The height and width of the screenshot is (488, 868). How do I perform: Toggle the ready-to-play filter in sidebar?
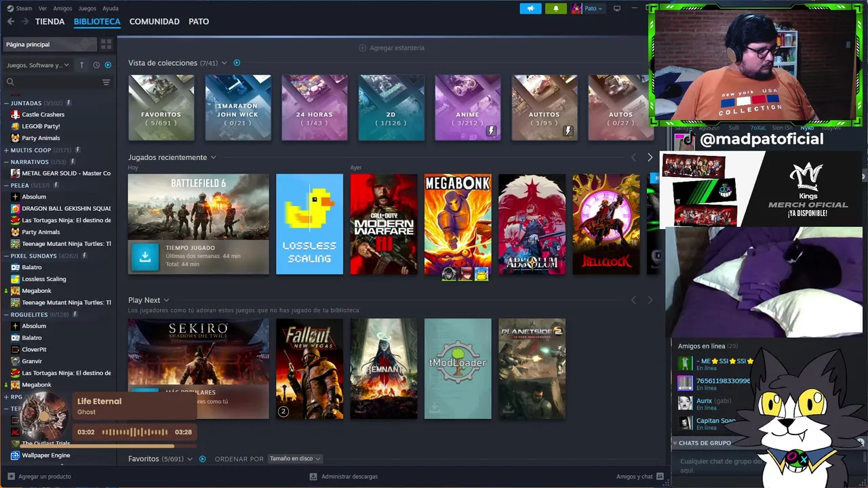point(108,65)
